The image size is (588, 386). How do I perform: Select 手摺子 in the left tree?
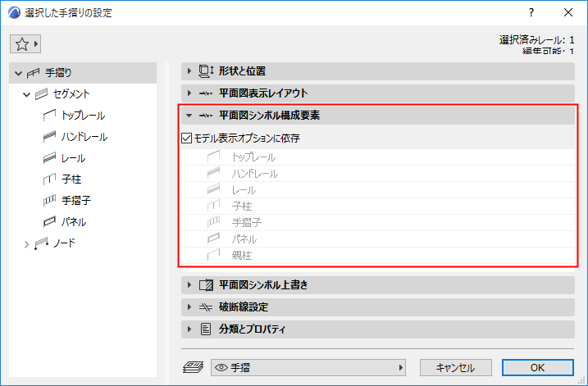(x=76, y=201)
